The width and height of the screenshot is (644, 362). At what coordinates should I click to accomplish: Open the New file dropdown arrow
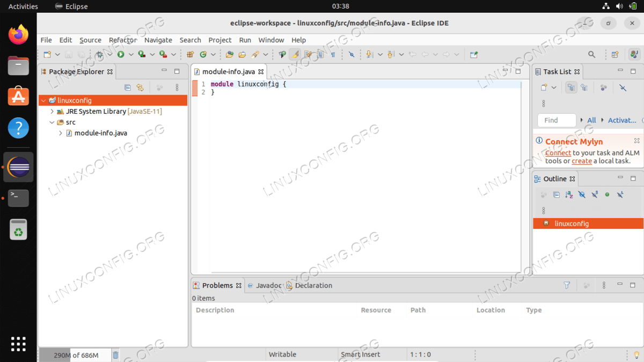pos(57,54)
